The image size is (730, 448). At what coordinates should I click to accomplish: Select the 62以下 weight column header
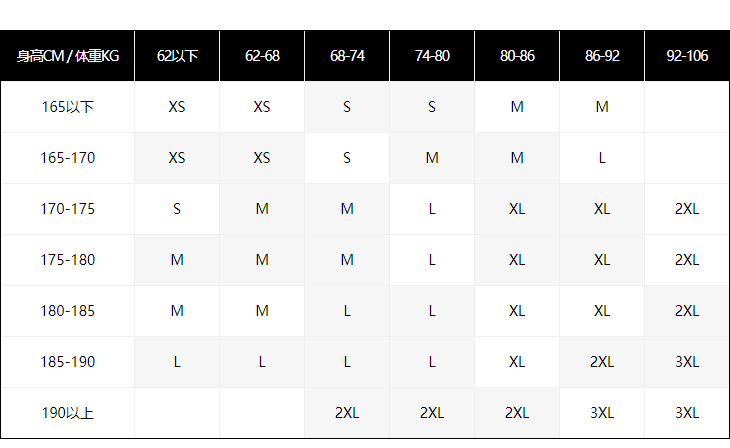click(177, 56)
